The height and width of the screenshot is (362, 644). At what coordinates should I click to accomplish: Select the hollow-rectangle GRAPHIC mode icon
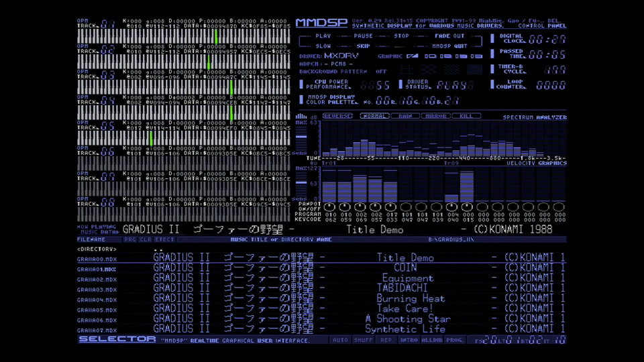click(431, 56)
